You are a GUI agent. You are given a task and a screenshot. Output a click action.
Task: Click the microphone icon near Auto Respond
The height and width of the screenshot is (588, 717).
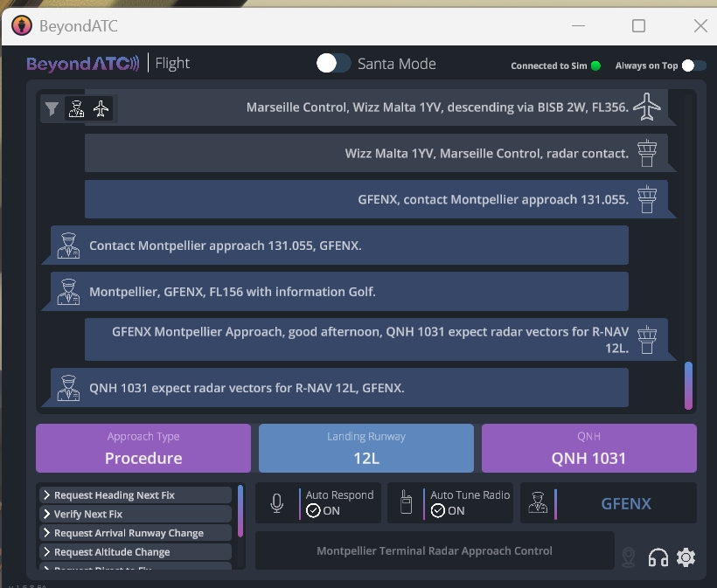click(276, 503)
